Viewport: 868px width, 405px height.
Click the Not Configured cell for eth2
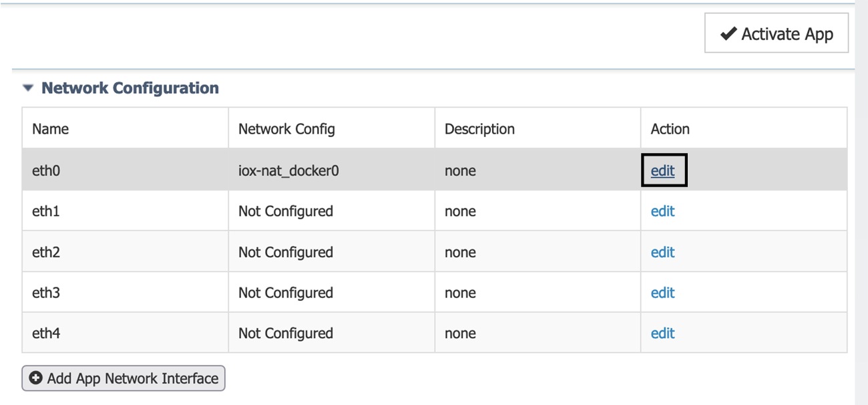coord(285,252)
